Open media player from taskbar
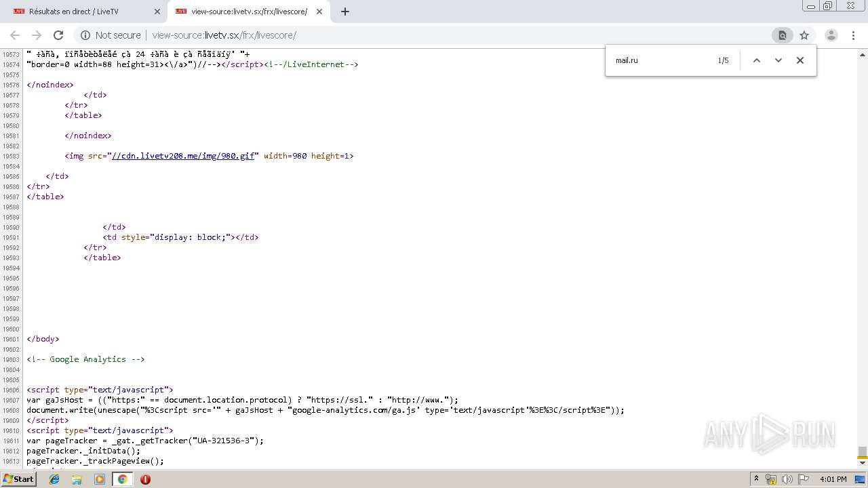Viewport: 868px width, 488px height. pos(100,479)
